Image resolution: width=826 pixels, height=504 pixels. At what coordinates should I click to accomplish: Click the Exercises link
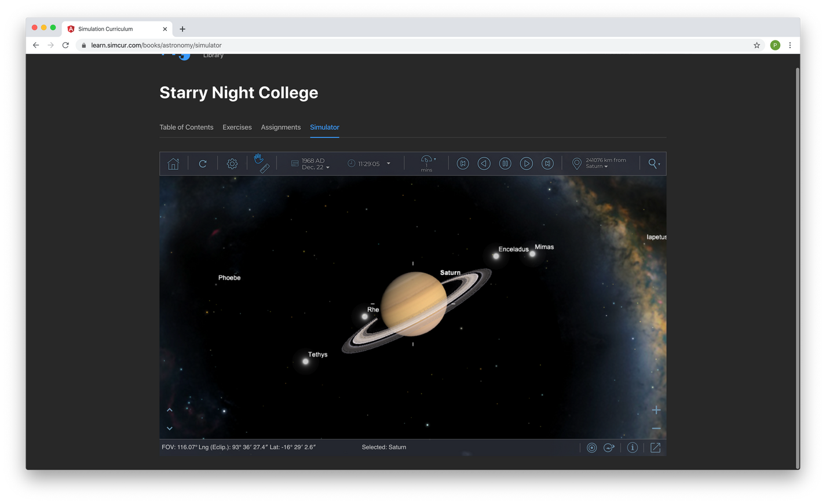(x=237, y=127)
